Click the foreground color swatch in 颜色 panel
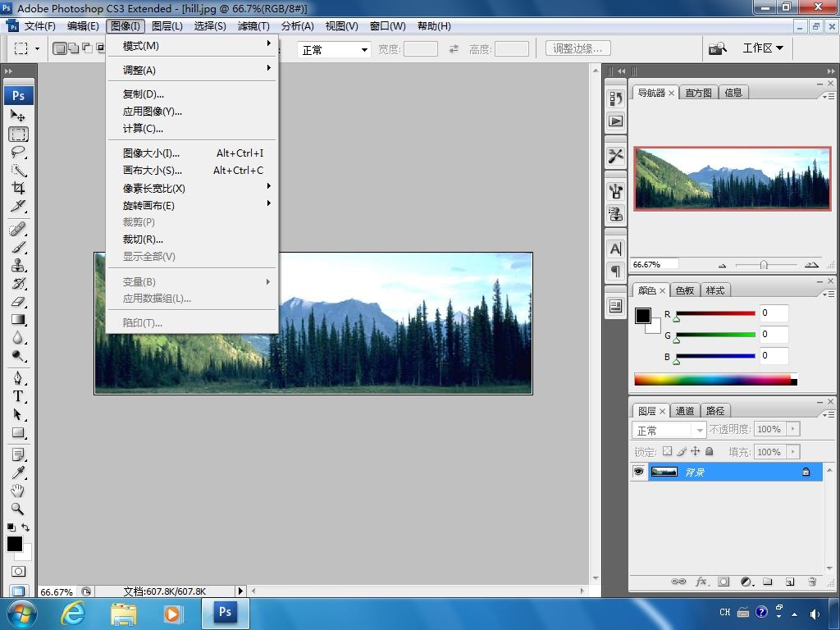 (x=643, y=316)
